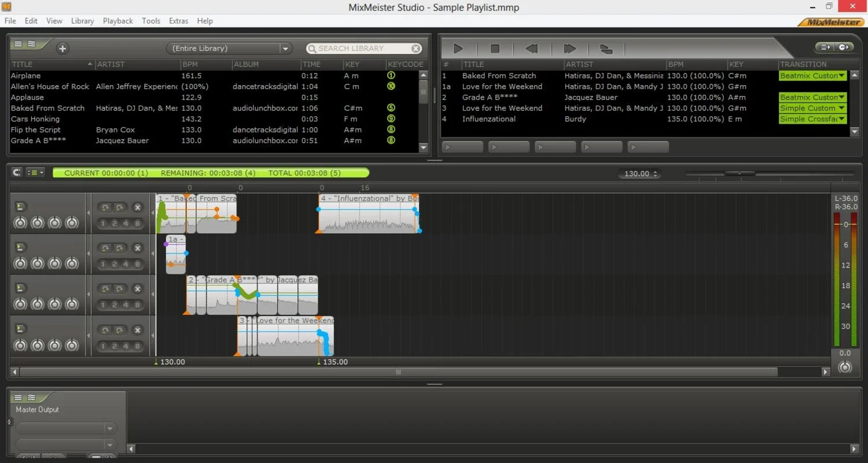The image size is (868, 463).
Task: Remove the 1a track lane with its X icon
Action: point(138,248)
